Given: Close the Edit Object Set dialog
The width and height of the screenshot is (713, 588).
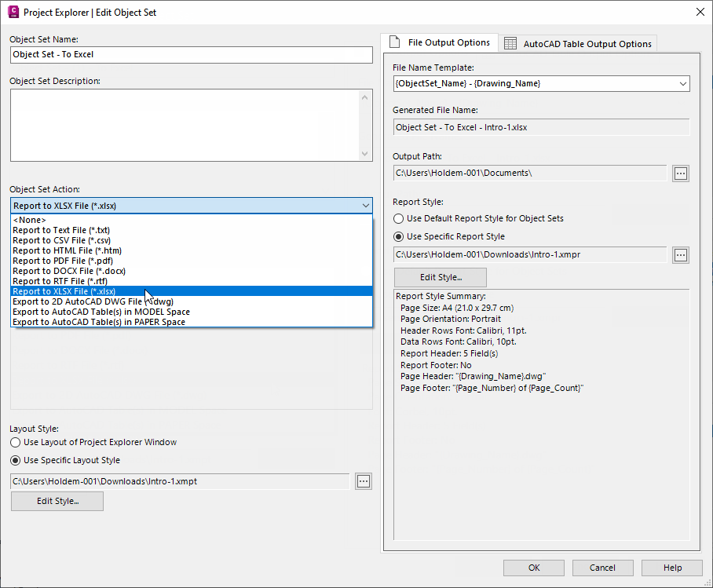Looking at the screenshot, I should pos(700,12).
